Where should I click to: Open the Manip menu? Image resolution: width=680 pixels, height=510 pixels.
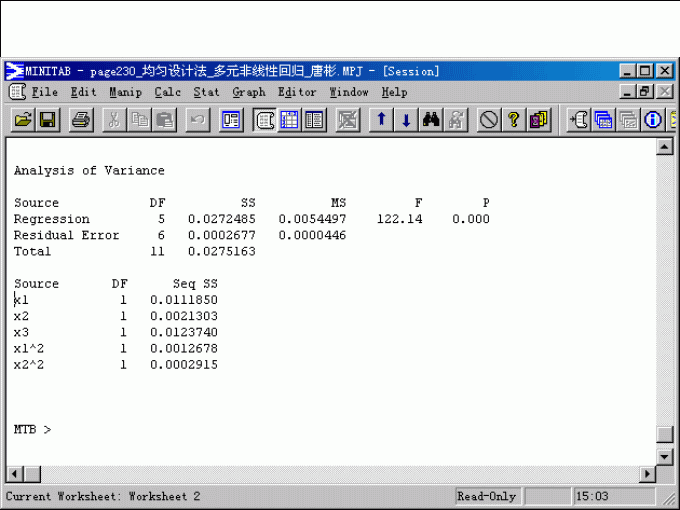click(x=125, y=92)
